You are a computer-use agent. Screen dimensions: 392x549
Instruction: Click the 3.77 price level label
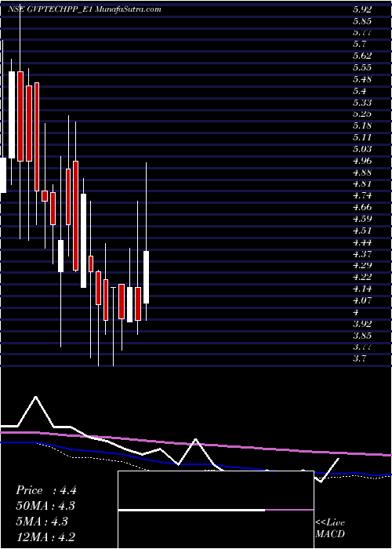pos(362,347)
